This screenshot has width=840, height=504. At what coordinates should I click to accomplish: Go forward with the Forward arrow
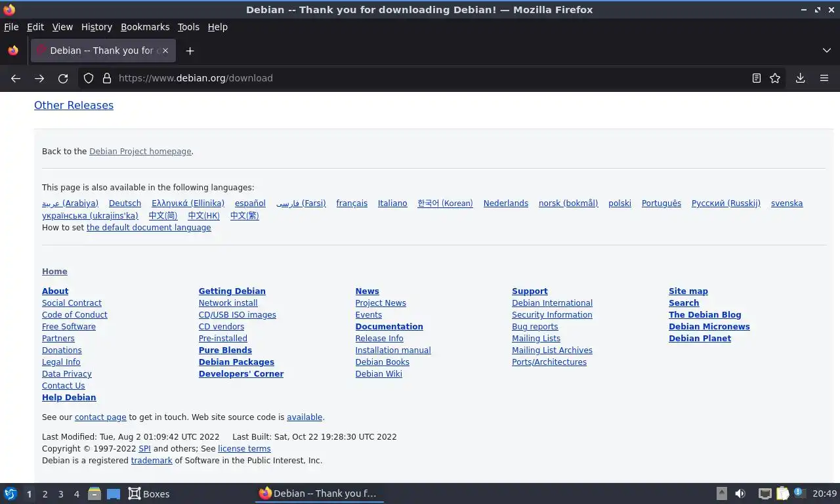click(x=39, y=78)
